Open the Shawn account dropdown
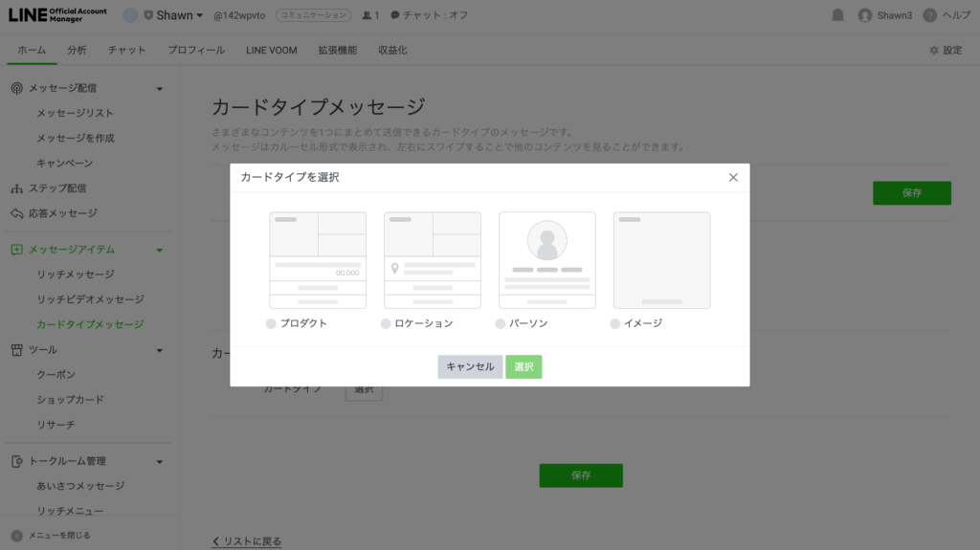 point(173,15)
